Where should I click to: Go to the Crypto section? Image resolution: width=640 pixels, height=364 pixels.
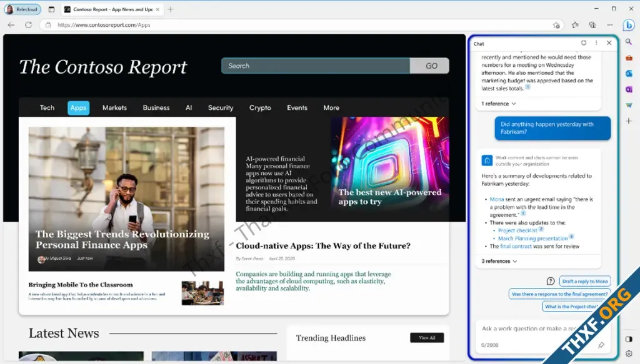pyautogui.click(x=260, y=107)
